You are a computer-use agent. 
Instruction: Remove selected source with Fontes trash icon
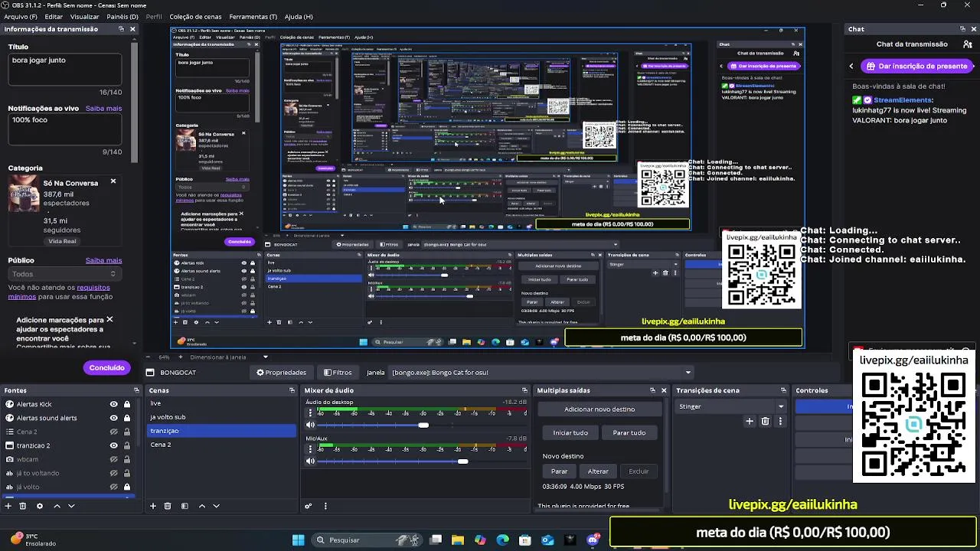pyautogui.click(x=23, y=506)
